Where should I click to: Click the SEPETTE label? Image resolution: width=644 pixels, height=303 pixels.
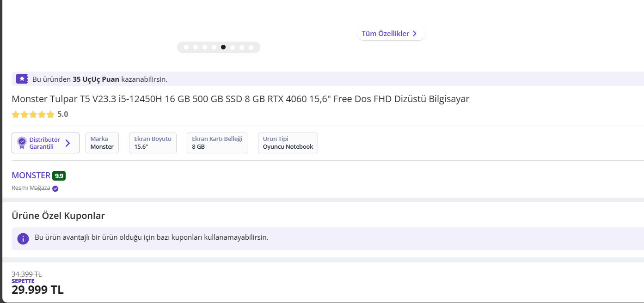(x=23, y=281)
